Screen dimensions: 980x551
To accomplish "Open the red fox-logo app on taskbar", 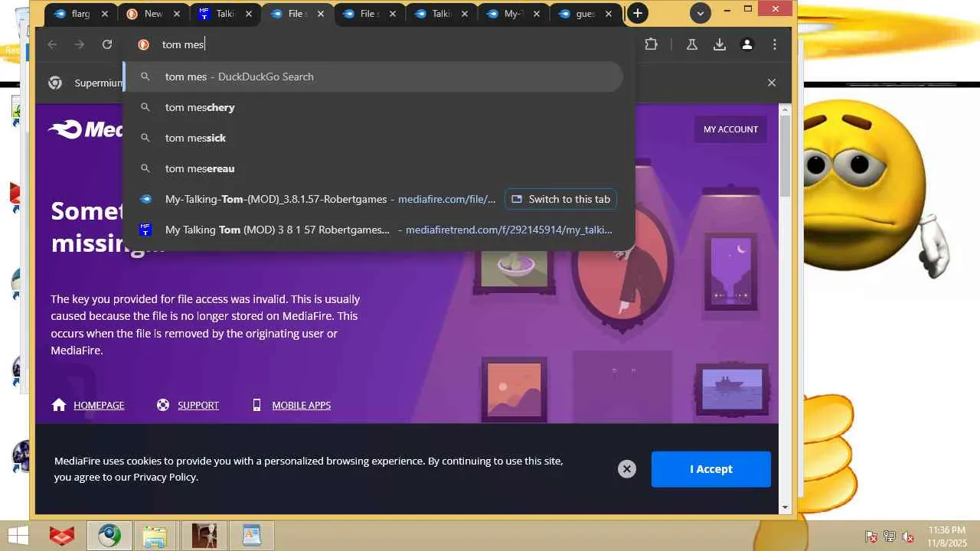I will (x=62, y=536).
